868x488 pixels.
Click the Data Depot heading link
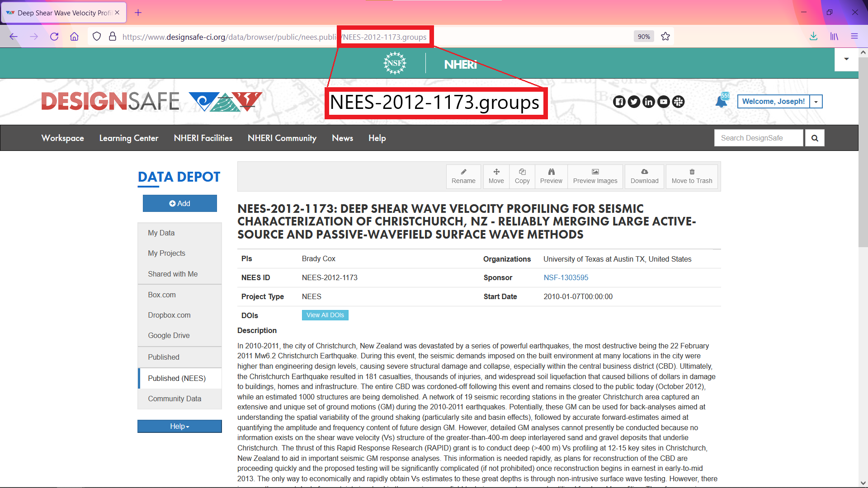(179, 177)
